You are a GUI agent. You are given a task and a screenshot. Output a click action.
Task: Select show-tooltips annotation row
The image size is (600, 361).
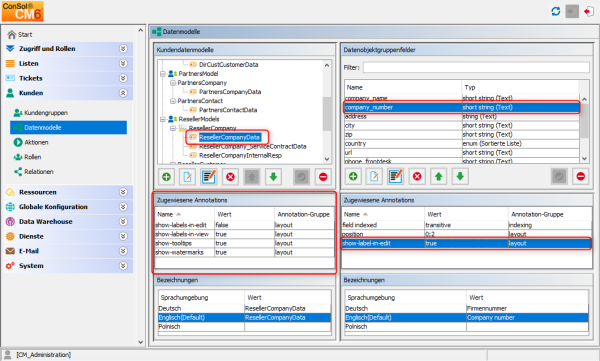click(244, 243)
